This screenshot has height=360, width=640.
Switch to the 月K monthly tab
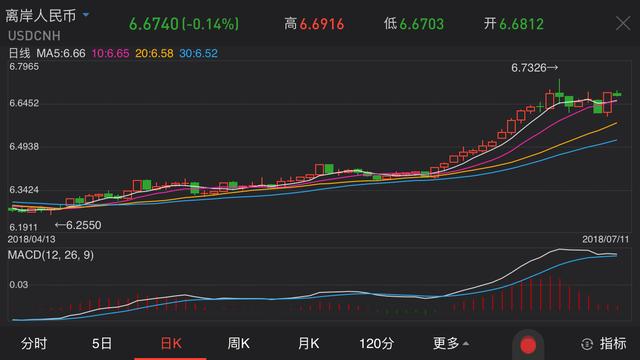pos(308,343)
